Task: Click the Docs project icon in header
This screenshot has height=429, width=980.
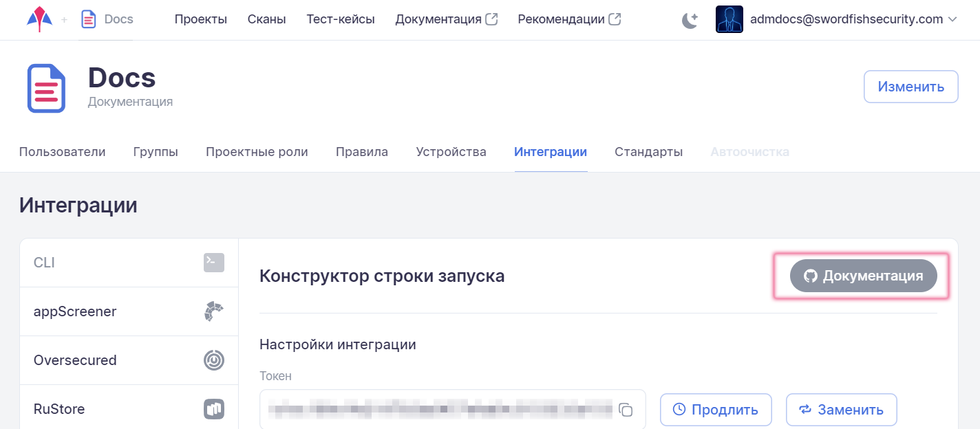Action: [89, 19]
